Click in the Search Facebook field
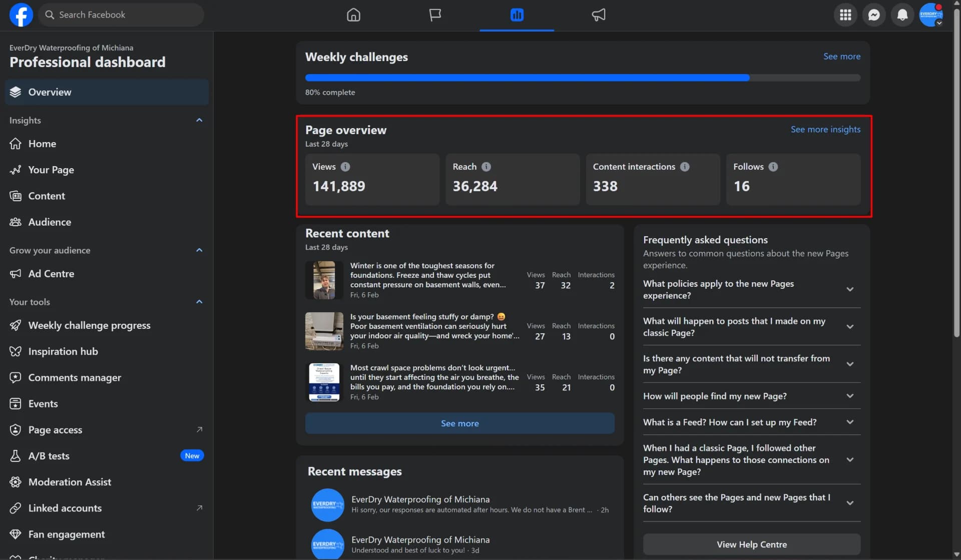961x560 pixels. point(121,15)
